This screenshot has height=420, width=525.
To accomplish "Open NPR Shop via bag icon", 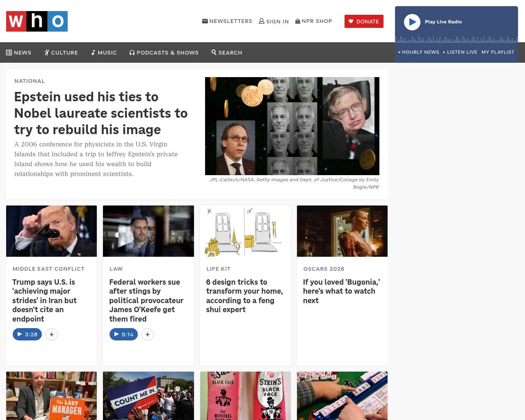I will click(x=298, y=21).
